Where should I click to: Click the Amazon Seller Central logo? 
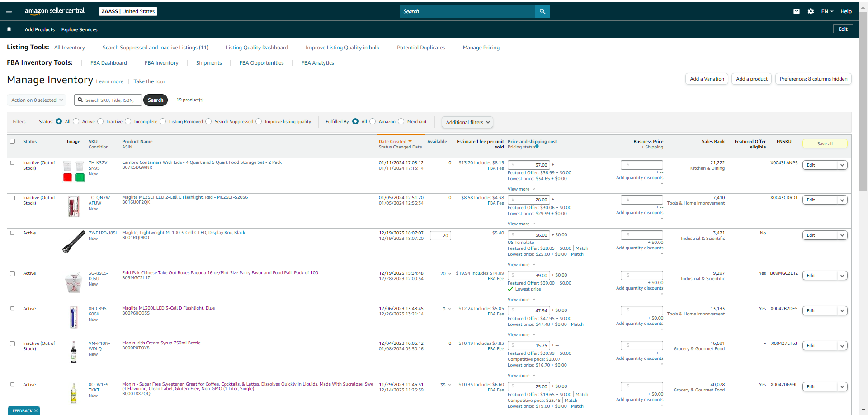(x=55, y=11)
